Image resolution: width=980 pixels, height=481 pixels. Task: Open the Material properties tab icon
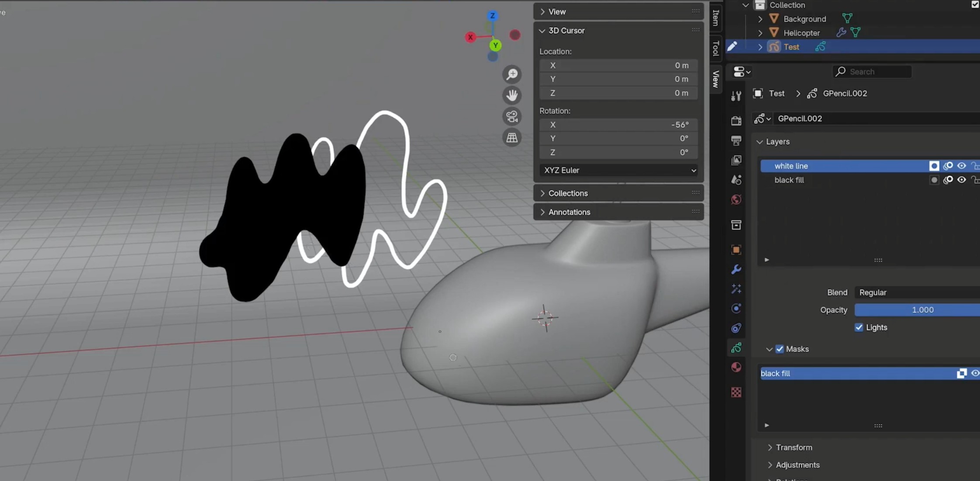tap(736, 368)
